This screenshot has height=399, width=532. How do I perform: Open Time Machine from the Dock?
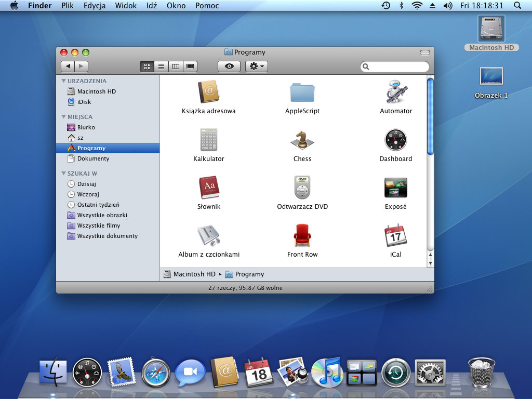(x=396, y=373)
